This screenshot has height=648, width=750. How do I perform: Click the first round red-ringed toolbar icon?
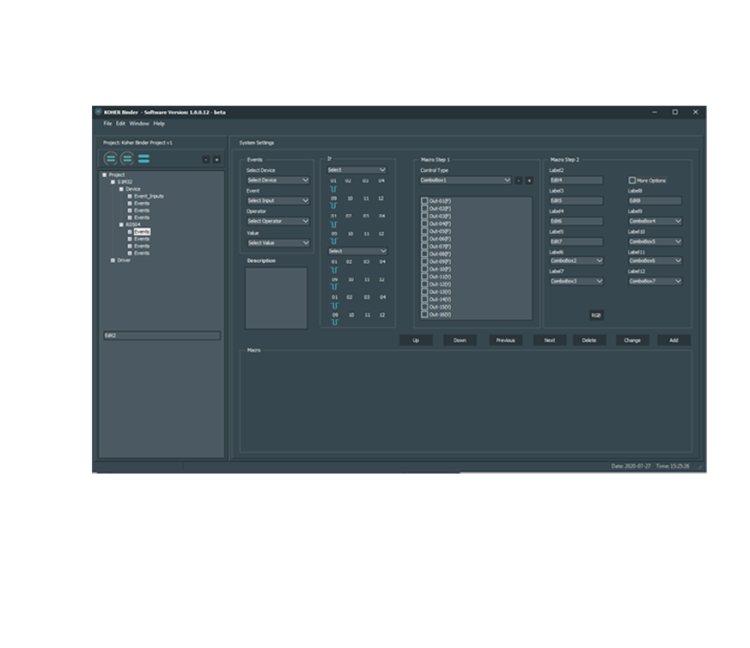[x=111, y=158]
